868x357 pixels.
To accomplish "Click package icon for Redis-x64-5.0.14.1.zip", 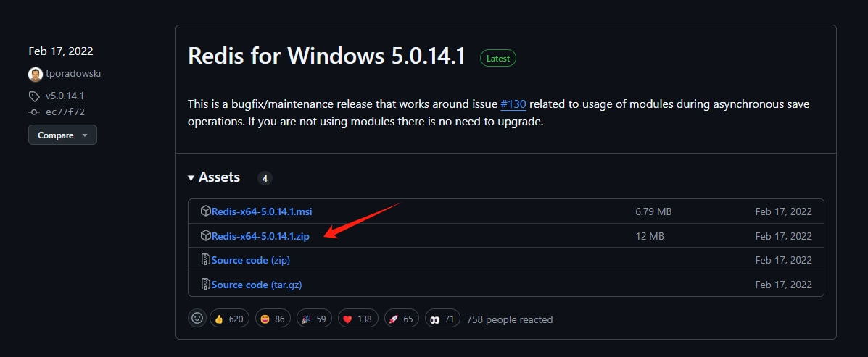I will (205, 236).
